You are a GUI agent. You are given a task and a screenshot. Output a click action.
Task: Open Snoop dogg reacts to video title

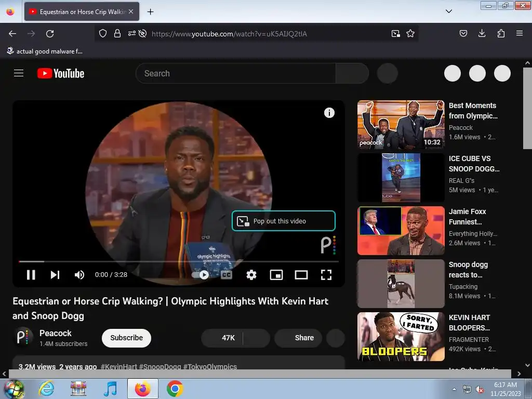pyautogui.click(x=468, y=270)
